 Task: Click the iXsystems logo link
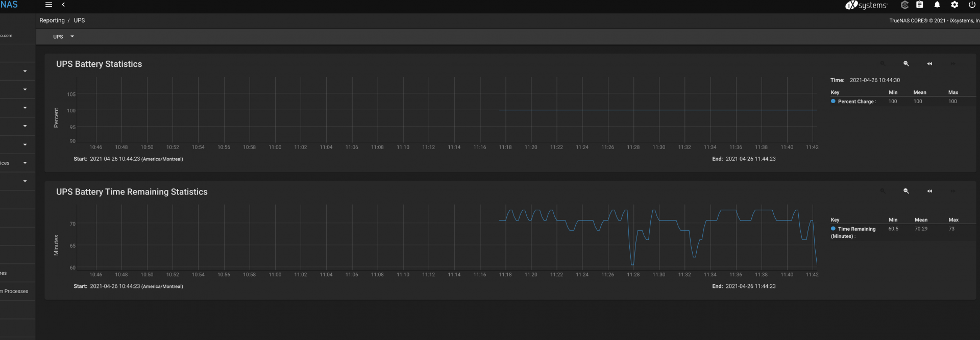coord(866,5)
